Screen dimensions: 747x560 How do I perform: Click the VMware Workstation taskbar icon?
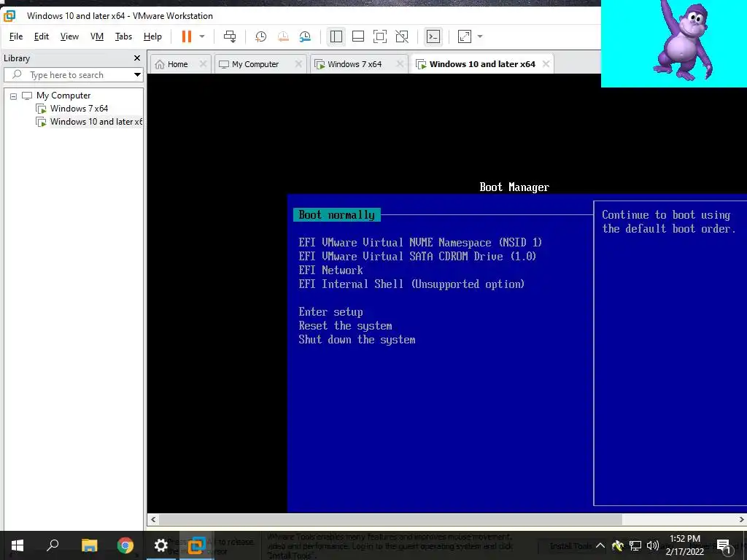tap(196, 545)
